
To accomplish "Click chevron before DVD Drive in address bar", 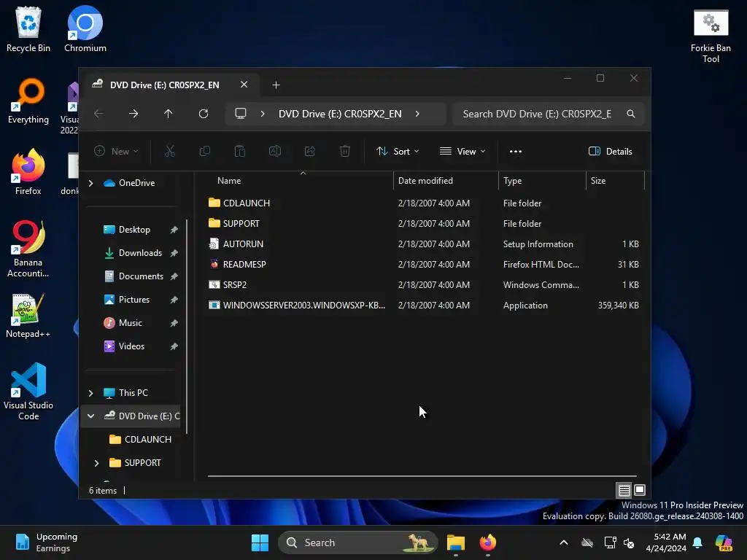I will coord(263,114).
